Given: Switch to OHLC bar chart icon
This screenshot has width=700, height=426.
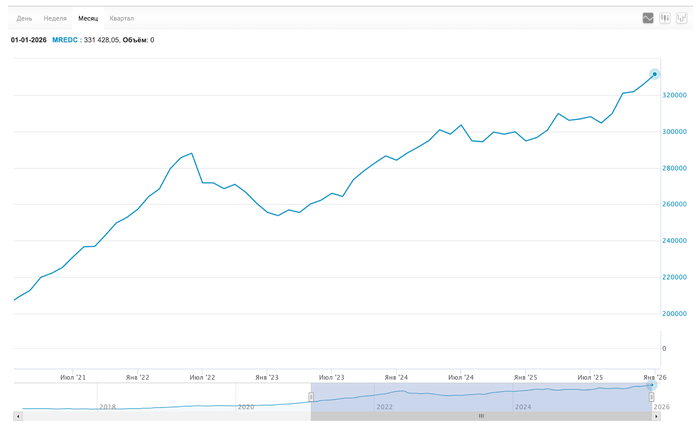Looking at the screenshot, I should click(x=681, y=18).
